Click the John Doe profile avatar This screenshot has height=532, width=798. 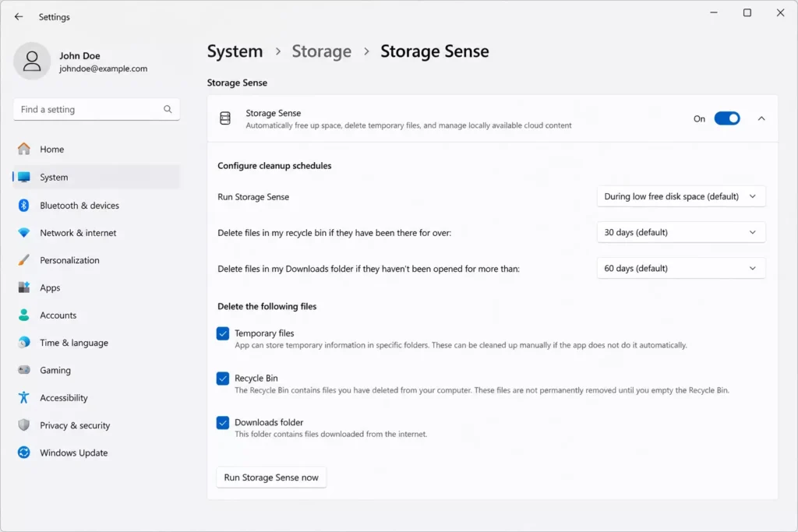[31, 61]
